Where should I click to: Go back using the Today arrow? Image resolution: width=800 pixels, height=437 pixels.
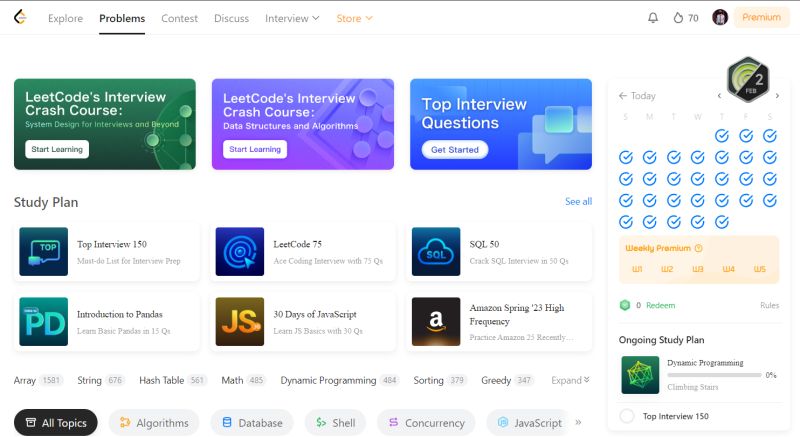pos(622,95)
